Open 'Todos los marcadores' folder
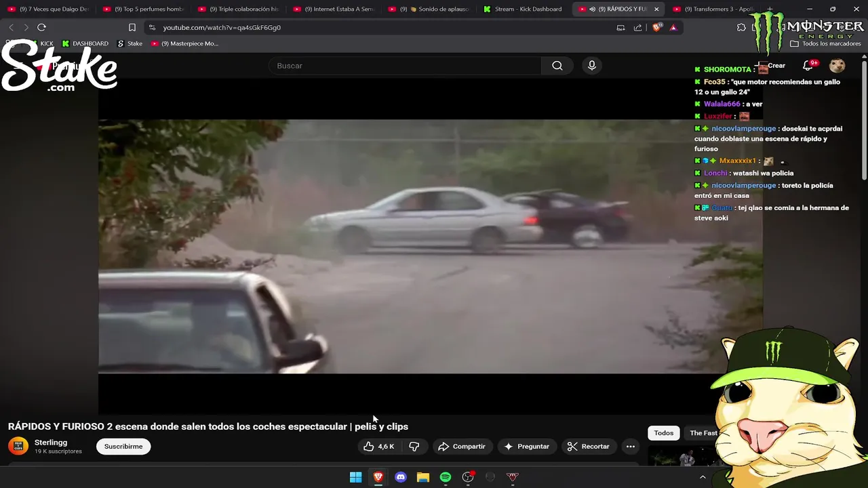 click(826, 43)
